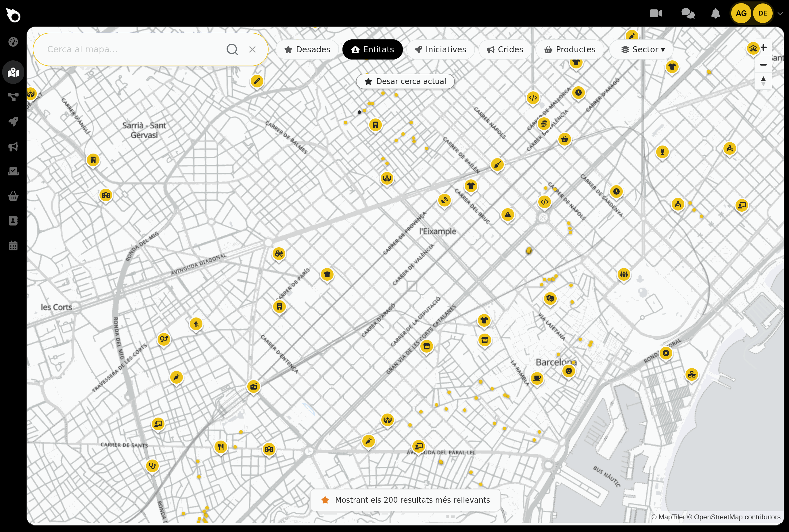Open the calendar icon in sidebar
The image size is (789, 532).
13,246
